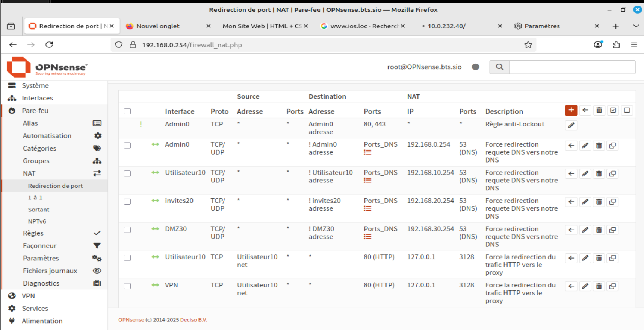Check the invites20 rule checkbox

[x=127, y=202]
